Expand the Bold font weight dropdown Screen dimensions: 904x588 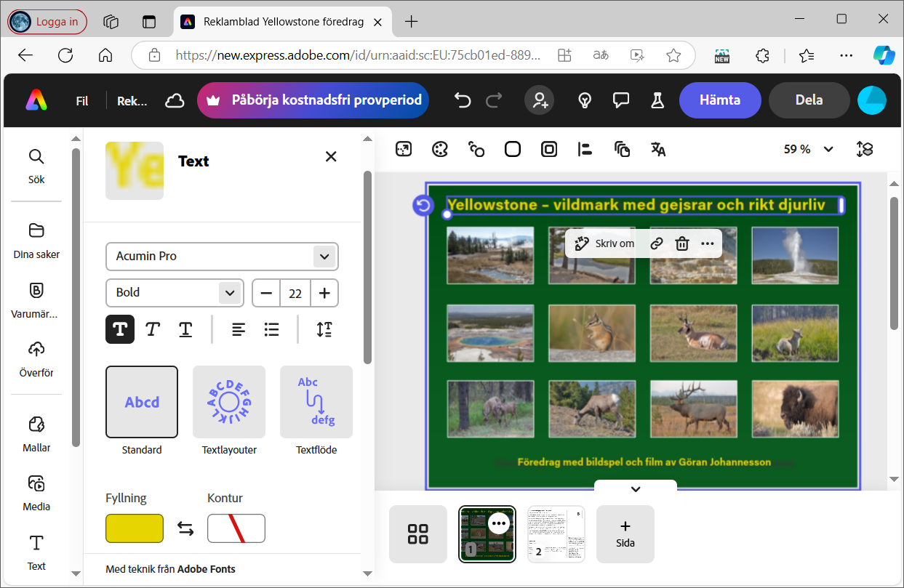click(x=175, y=292)
